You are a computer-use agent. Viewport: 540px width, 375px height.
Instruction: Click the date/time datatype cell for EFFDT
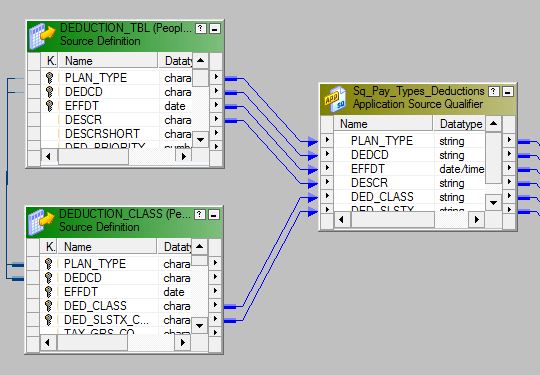click(x=461, y=169)
